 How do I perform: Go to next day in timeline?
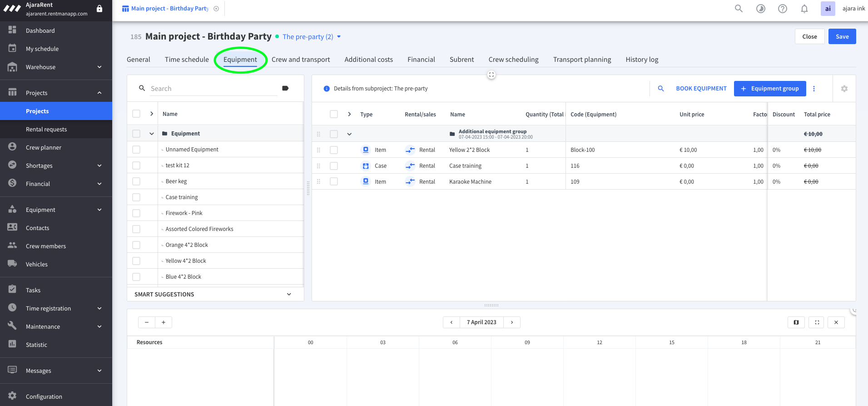[512, 322]
